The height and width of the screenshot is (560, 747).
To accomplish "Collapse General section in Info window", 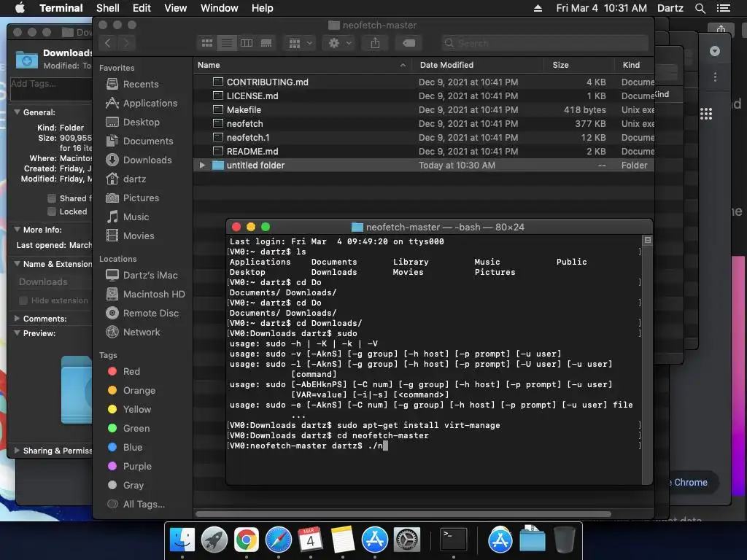I will tap(18, 112).
